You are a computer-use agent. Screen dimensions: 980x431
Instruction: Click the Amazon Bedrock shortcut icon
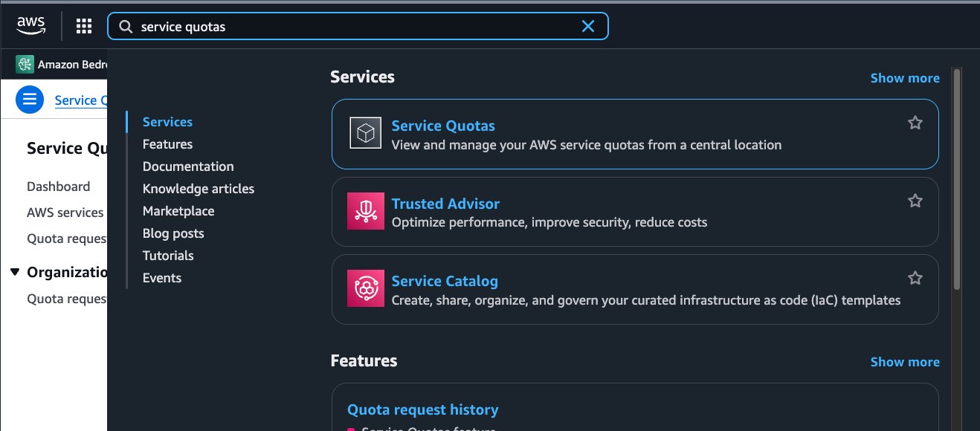25,65
